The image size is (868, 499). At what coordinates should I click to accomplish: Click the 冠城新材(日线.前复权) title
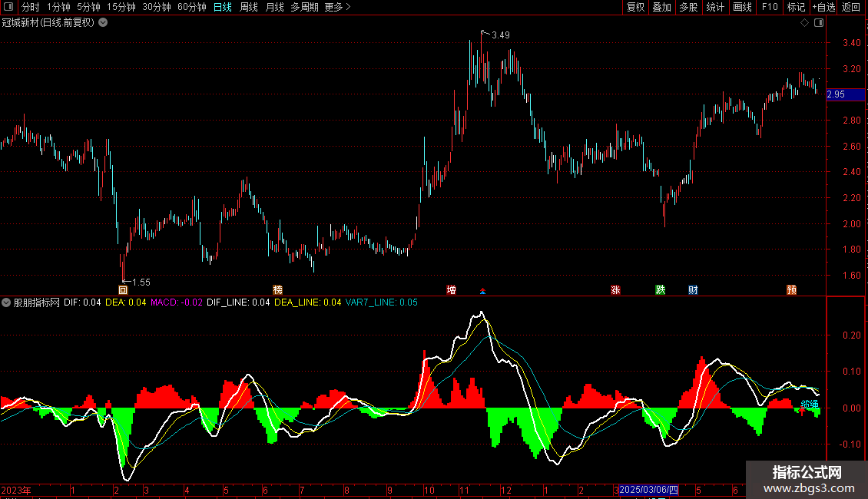coord(48,23)
